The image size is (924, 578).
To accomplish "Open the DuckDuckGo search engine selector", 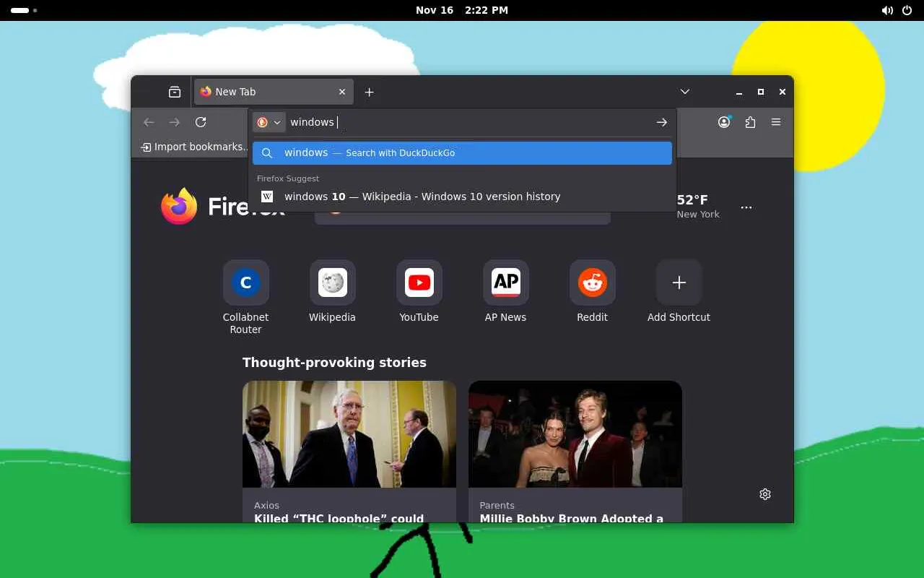I will coord(269,122).
